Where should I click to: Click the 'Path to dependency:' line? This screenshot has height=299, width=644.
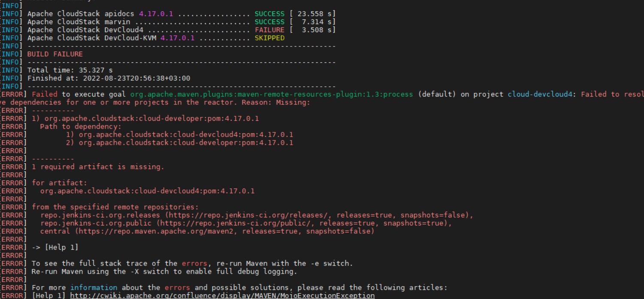click(81, 127)
